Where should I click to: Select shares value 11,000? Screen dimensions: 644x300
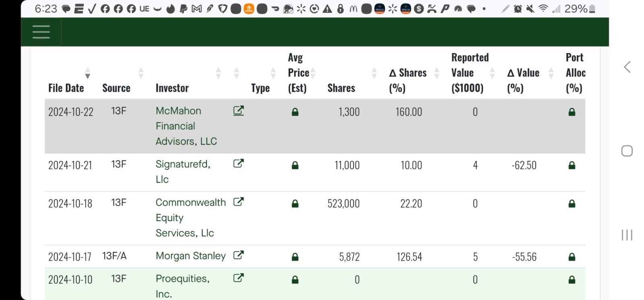click(x=347, y=165)
